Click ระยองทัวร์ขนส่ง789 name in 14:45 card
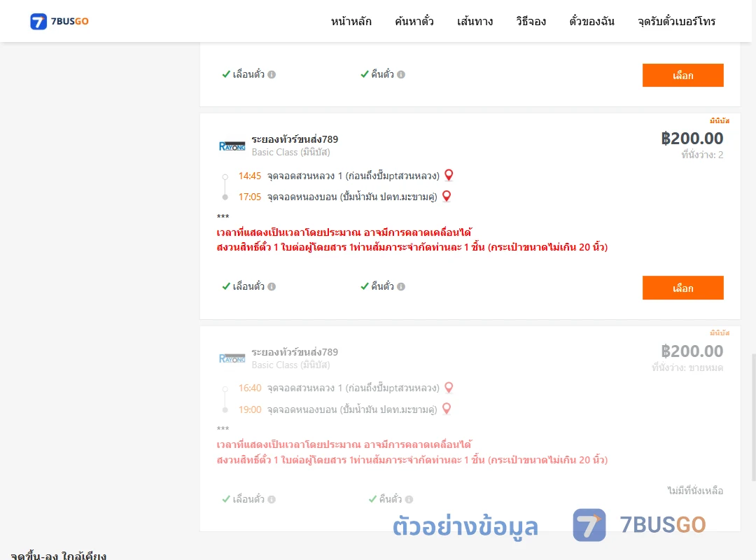The image size is (756, 560). click(295, 139)
